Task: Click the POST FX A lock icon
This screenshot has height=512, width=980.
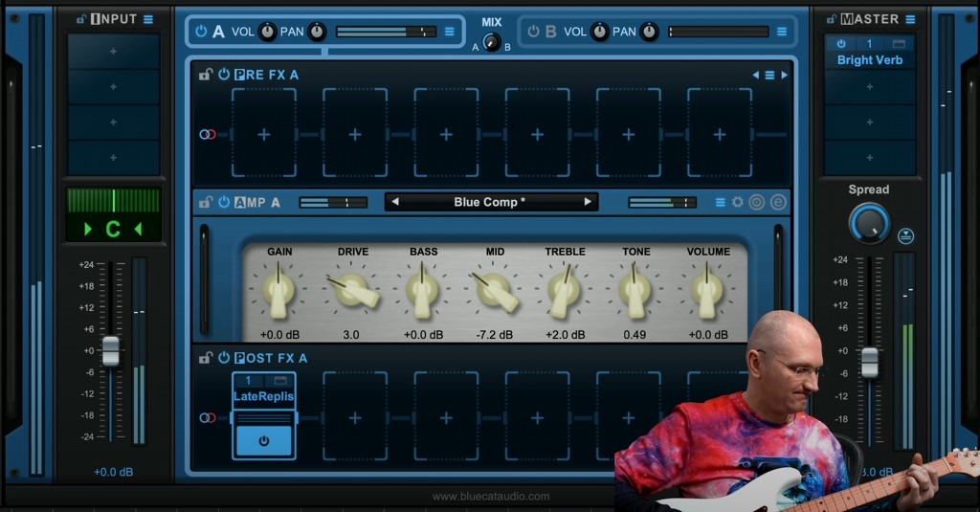Action: tap(206, 358)
